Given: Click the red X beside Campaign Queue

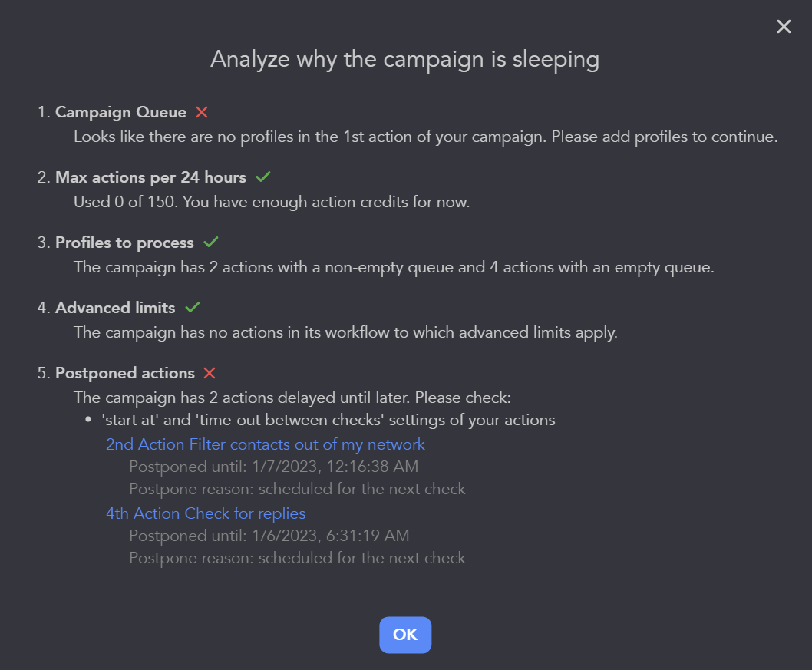Looking at the screenshot, I should (x=202, y=112).
